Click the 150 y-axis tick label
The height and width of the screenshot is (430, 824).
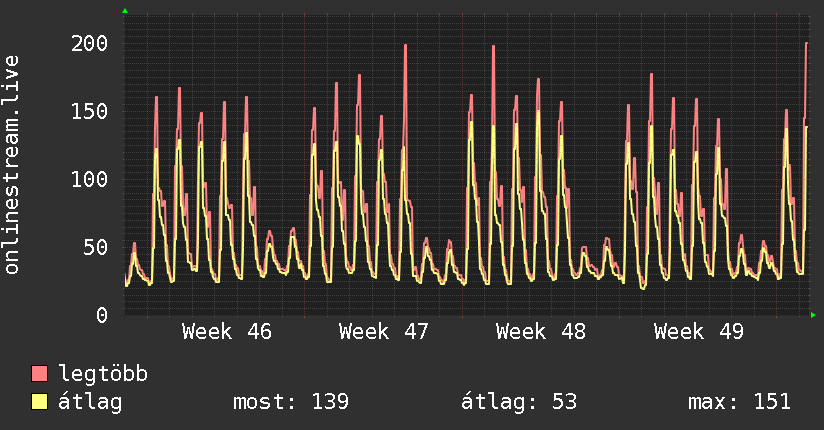click(89, 111)
